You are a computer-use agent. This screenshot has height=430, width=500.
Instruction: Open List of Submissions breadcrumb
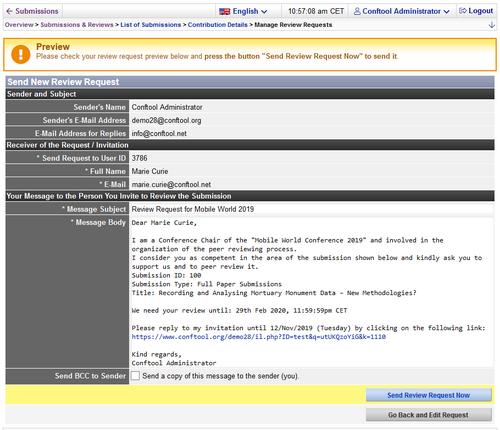coord(150,25)
